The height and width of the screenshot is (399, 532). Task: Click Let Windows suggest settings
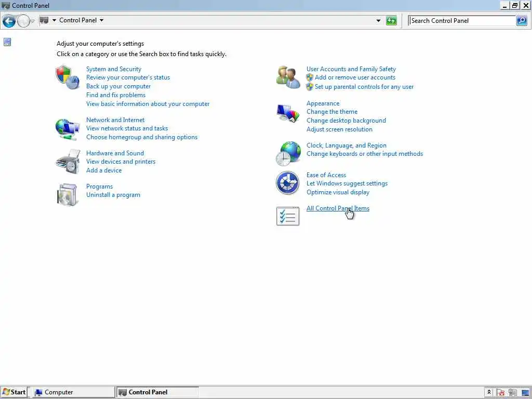[347, 183]
